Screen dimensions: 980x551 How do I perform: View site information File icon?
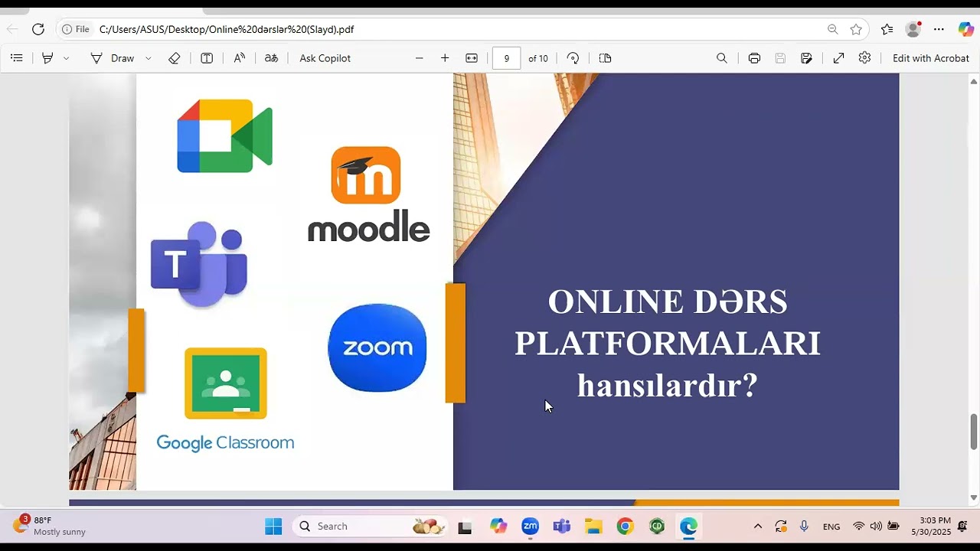[76, 29]
